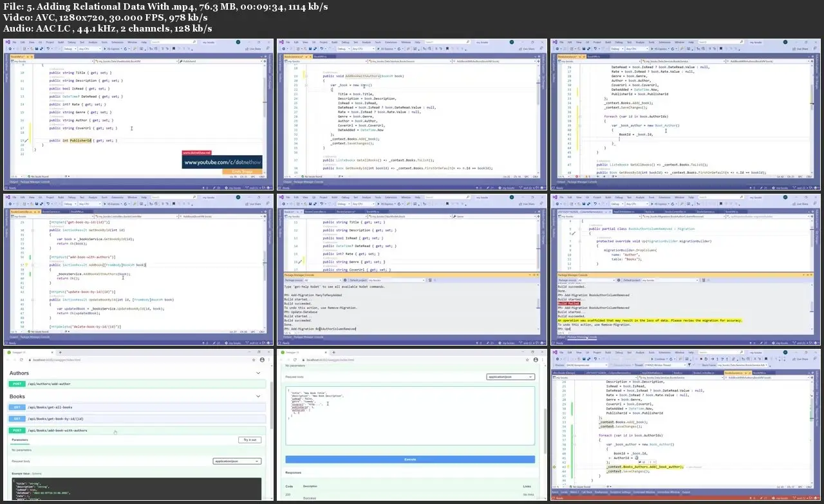Click scrollbar of the Swagger Execute page
Screen dimensions: 824x504
pos(544,431)
